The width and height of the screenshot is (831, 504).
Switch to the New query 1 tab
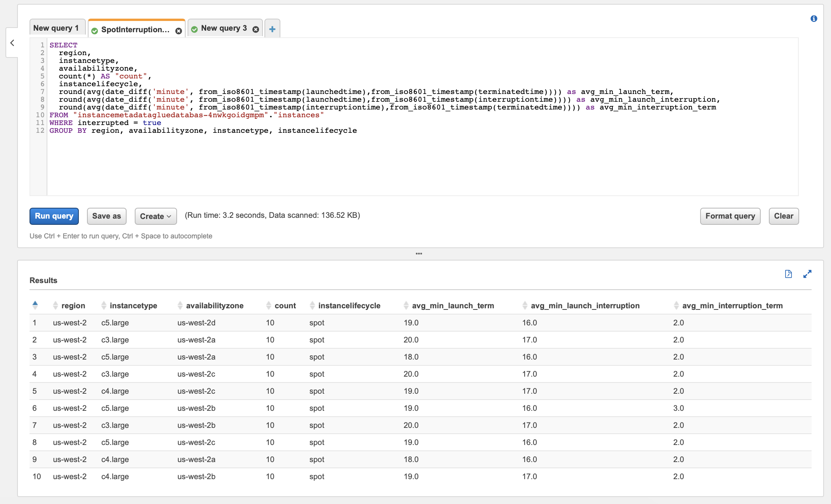(x=56, y=28)
